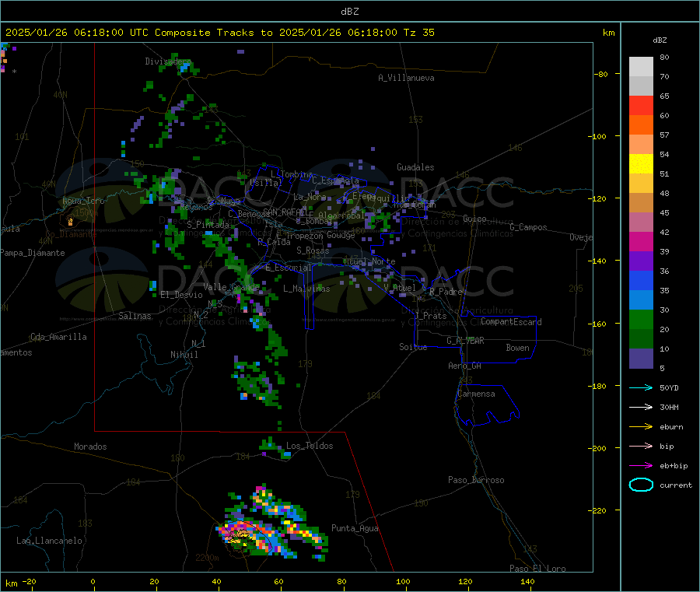Click the -80 tick on right axis
Viewport: 700px width, 592px height.
tap(601, 74)
